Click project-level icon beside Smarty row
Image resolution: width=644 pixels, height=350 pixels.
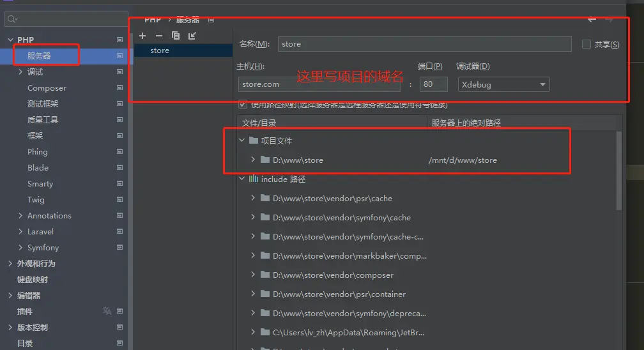pyautogui.click(x=119, y=183)
